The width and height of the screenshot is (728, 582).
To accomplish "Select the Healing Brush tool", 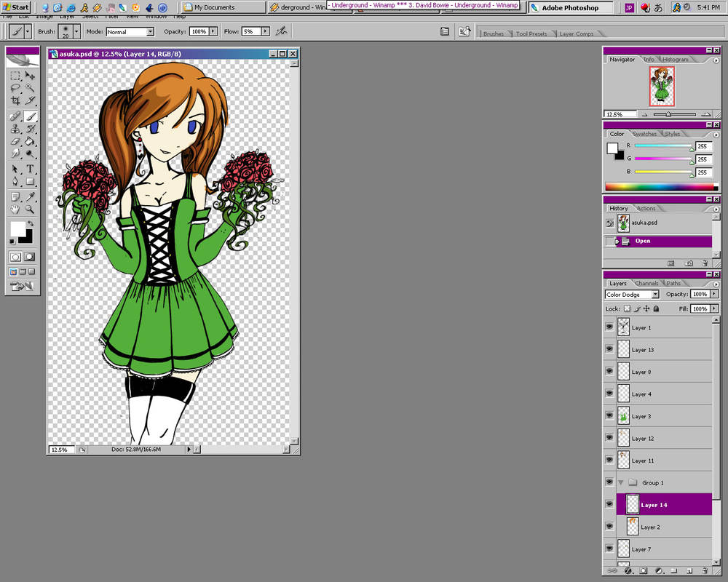I will [15, 116].
